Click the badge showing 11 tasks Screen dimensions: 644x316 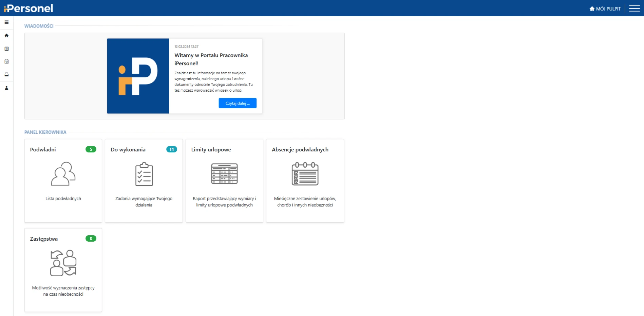tap(172, 149)
